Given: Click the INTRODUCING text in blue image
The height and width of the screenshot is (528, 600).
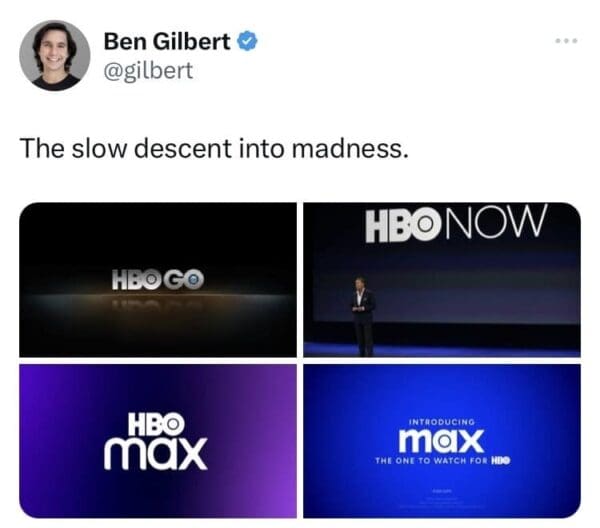Looking at the screenshot, I should pyautogui.click(x=442, y=422).
